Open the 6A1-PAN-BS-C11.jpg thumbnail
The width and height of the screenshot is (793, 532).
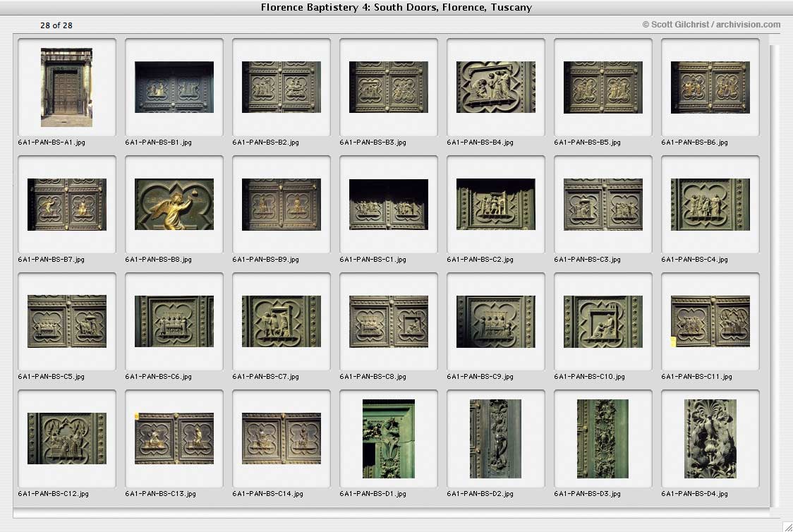tap(710, 321)
